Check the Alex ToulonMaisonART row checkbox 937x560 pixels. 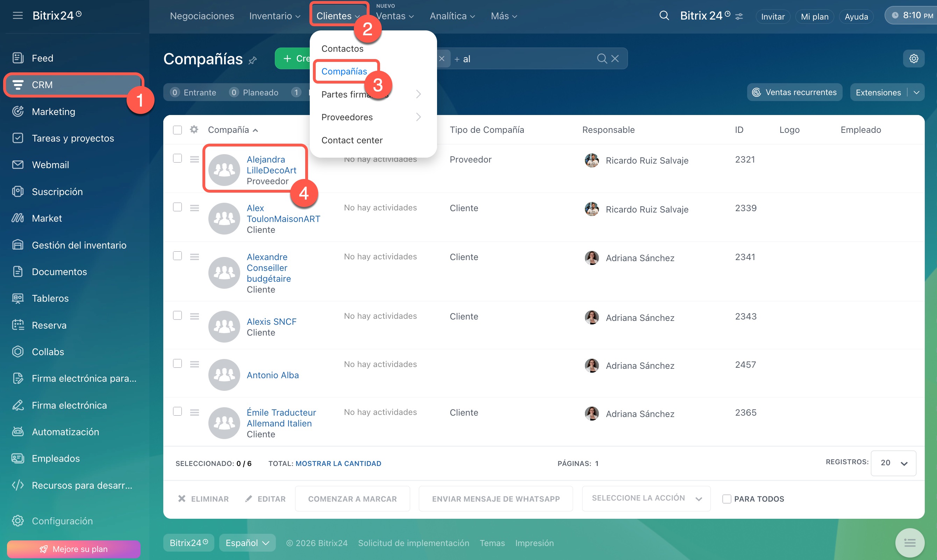click(x=177, y=207)
